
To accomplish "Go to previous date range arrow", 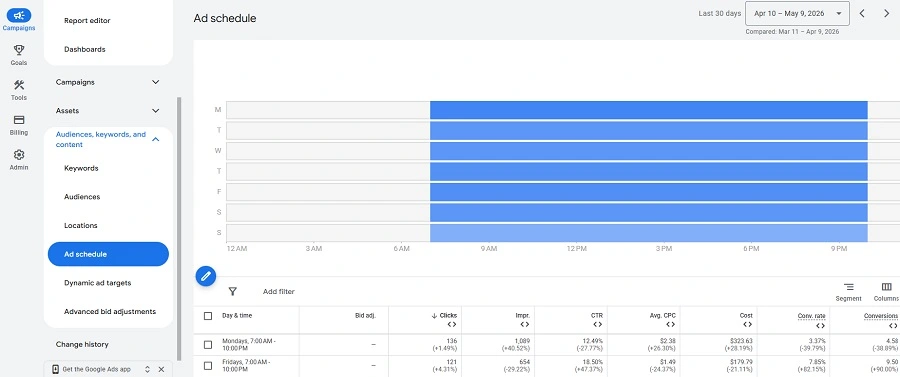I will tap(862, 14).
